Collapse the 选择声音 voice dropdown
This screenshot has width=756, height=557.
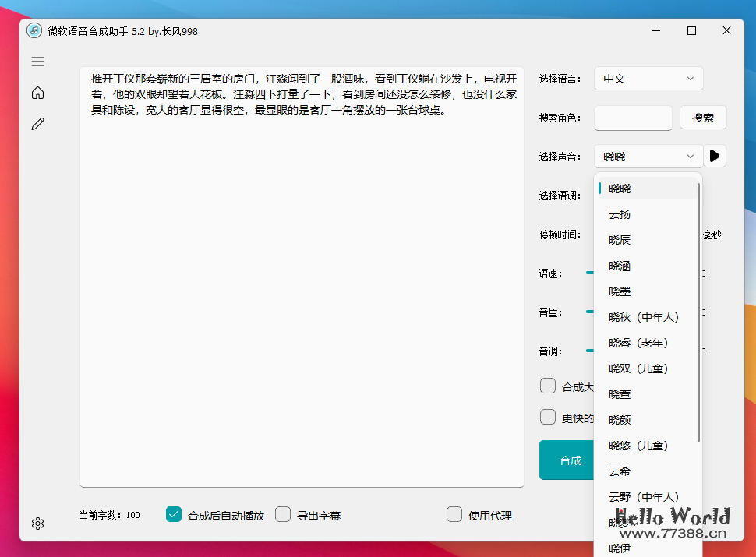coord(648,156)
